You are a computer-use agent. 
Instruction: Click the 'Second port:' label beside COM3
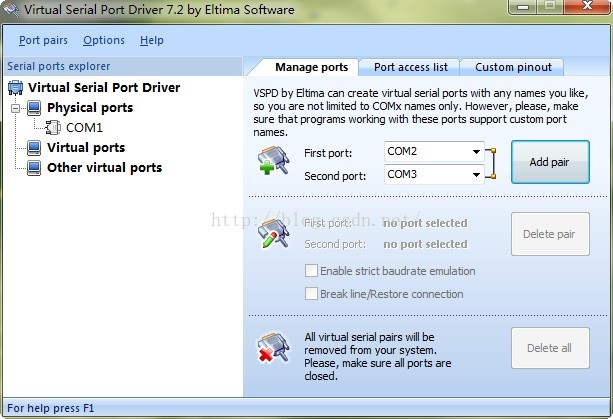click(x=335, y=176)
